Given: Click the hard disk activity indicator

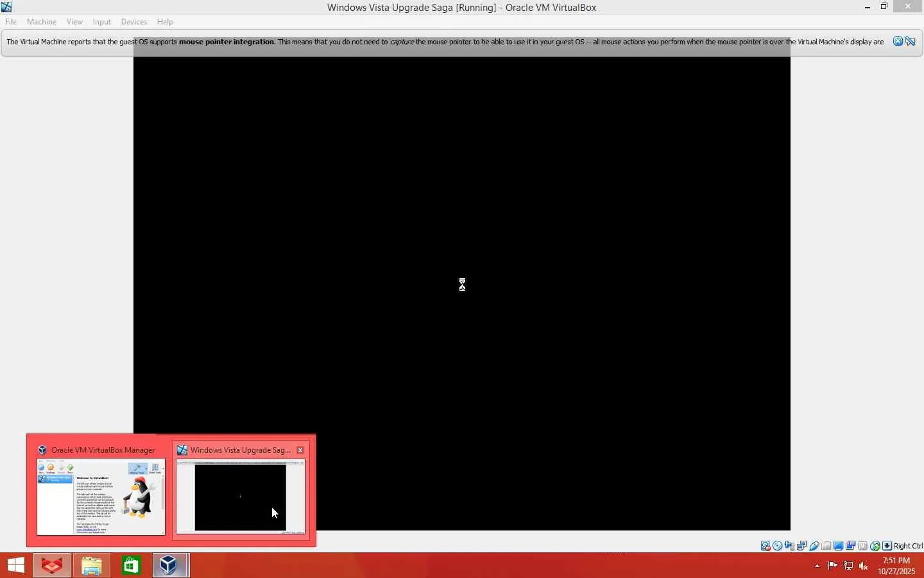Looking at the screenshot, I should coord(766,546).
